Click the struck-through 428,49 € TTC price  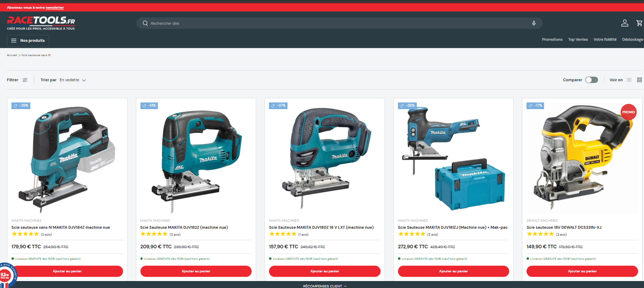point(442,247)
